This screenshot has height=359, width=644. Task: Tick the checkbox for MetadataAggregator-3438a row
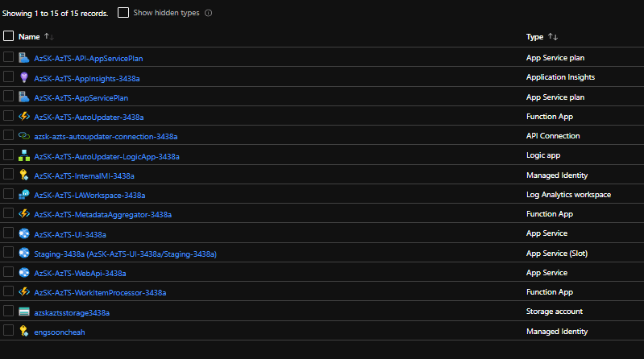coord(8,213)
